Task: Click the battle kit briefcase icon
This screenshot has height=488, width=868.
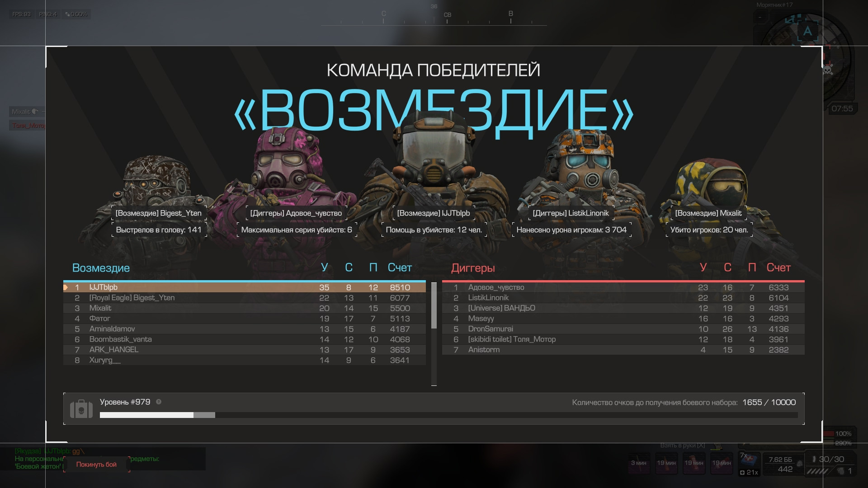Action: (81, 409)
